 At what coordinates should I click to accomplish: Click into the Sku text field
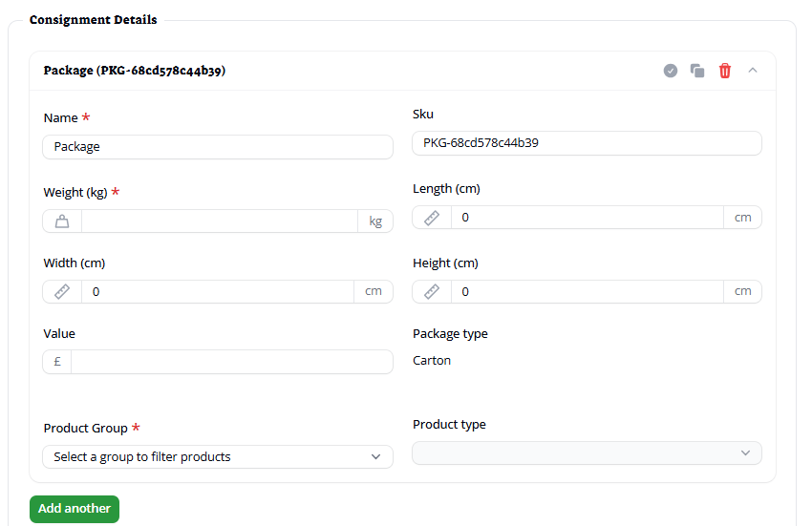click(587, 143)
